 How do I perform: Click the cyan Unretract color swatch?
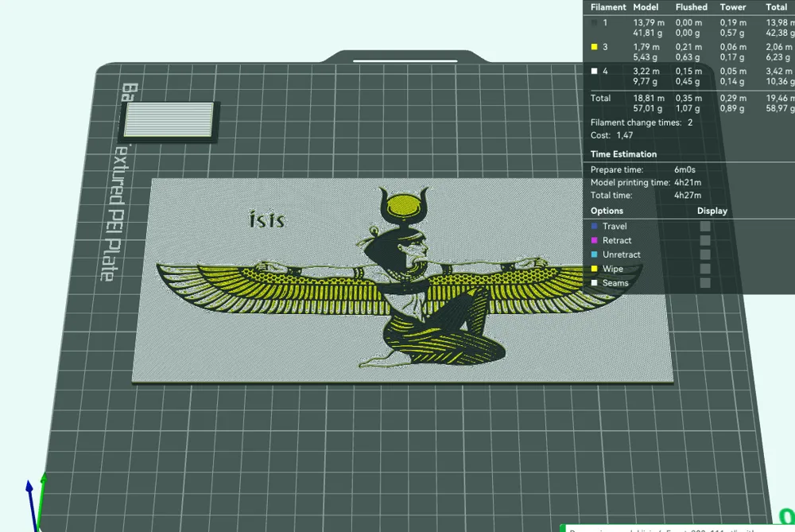(594, 254)
